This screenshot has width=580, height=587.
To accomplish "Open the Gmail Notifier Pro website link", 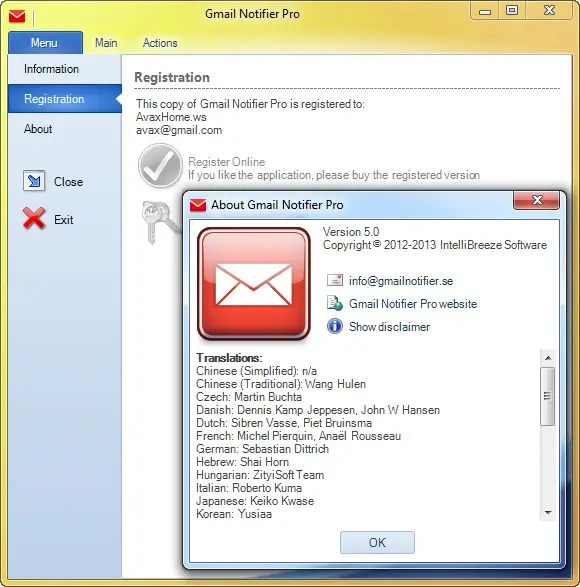I will (413, 304).
